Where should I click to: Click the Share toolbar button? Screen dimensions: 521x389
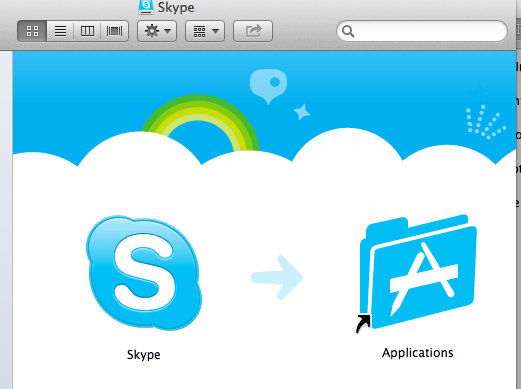(x=253, y=31)
